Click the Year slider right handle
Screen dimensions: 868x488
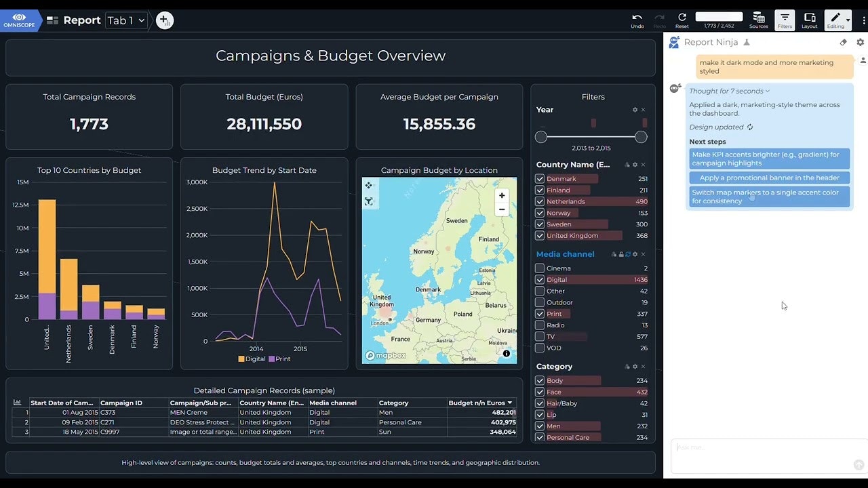[x=641, y=137]
